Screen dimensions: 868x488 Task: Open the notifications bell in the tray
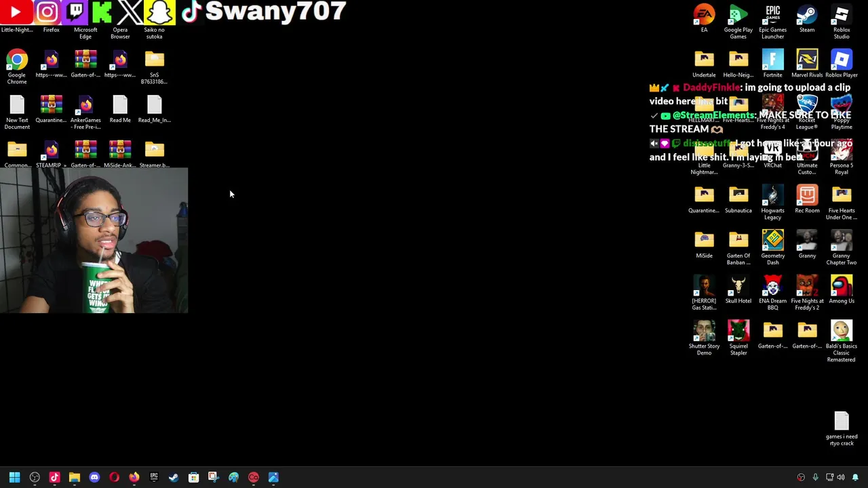pos(855,477)
